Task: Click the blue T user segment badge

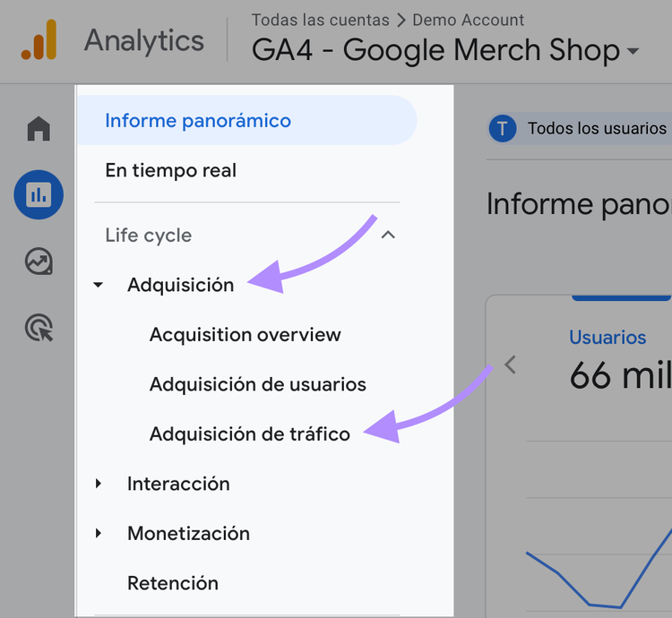Action: point(503,128)
